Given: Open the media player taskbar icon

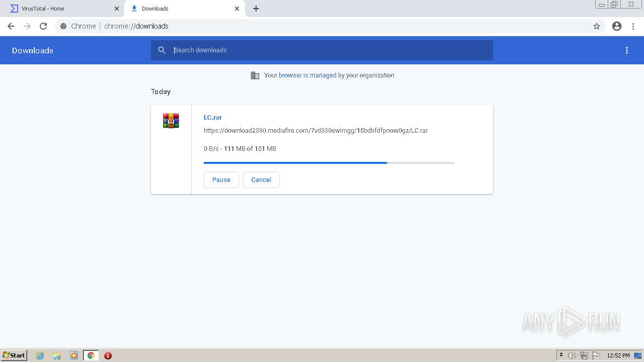Looking at the screenshot, I should click(74, 355).
